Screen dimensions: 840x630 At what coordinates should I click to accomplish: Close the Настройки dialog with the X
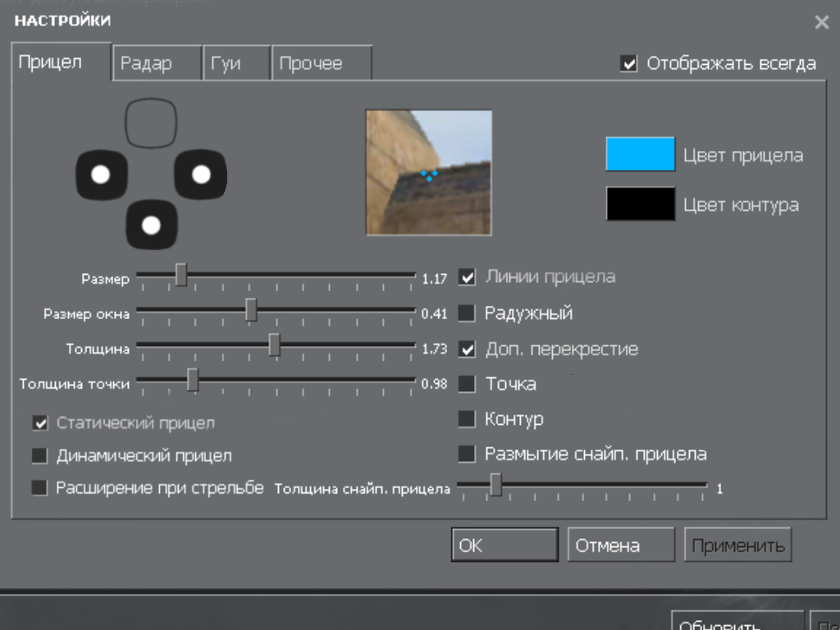(x=821, y=22)
